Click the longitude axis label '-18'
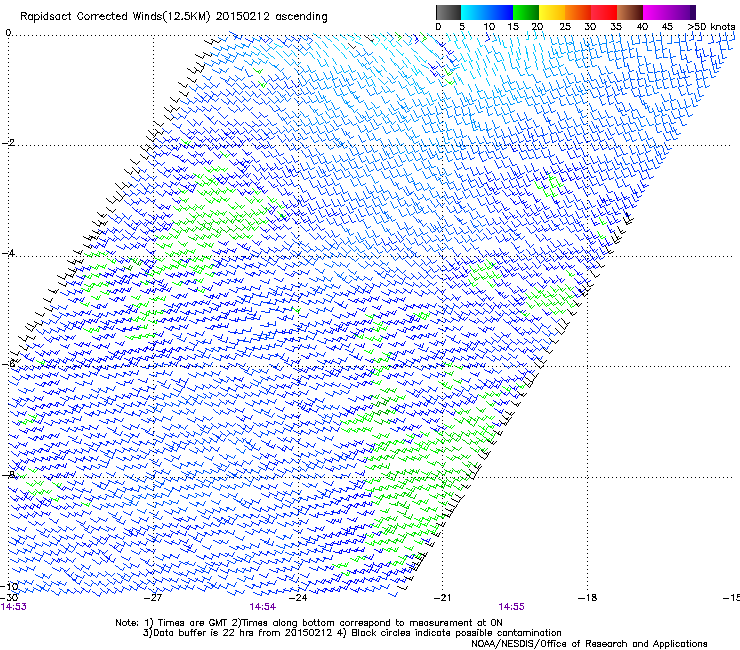Image resolution: width=740 pixels, height=650 pixels. coord(587,598)
